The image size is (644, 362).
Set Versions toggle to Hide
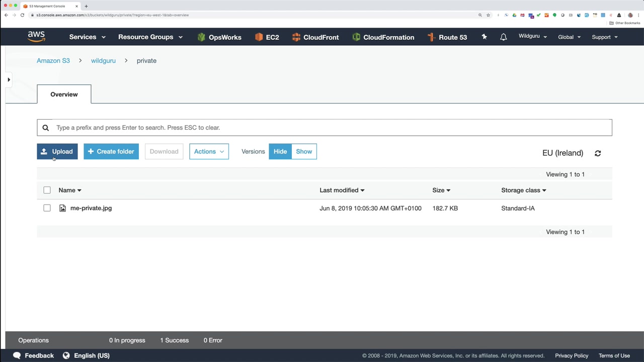point(280,151)
